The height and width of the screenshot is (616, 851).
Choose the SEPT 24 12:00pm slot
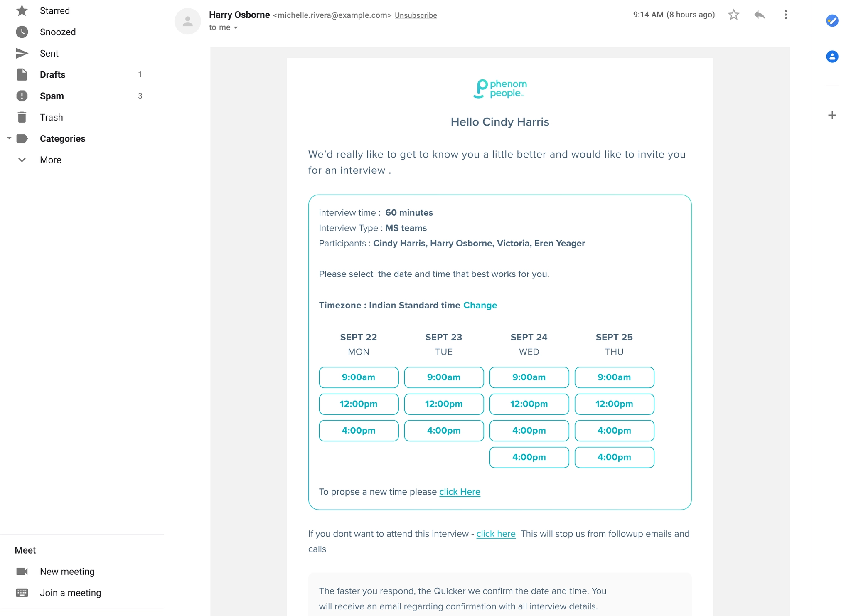click(x=529, y=404)
